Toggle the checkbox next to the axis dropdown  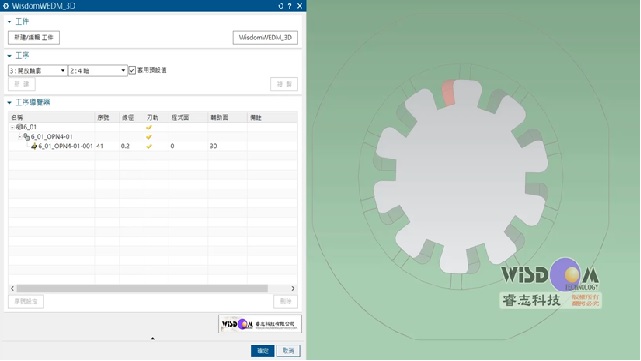(132, 70)
